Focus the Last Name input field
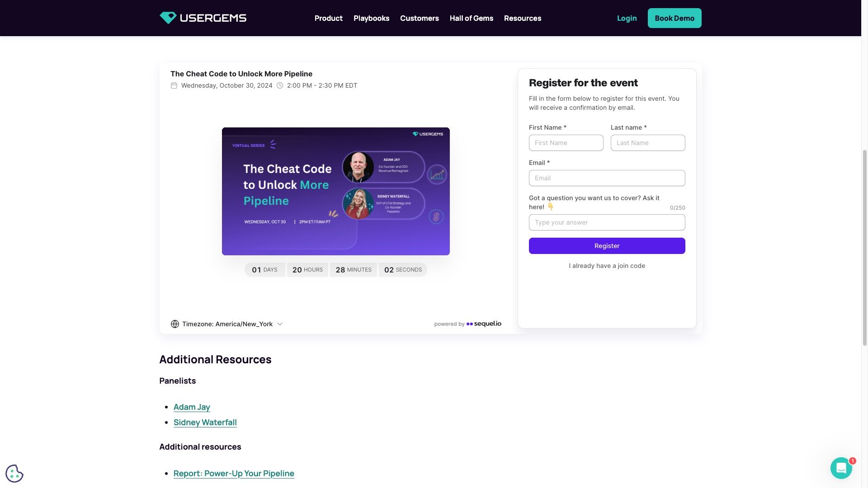 (648, 143)
